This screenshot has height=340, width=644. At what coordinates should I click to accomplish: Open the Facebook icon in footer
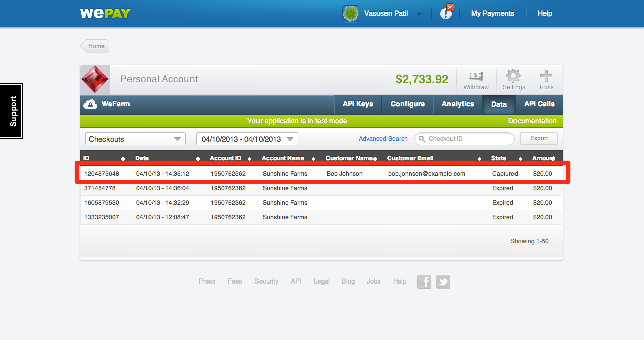coord(424,281)
